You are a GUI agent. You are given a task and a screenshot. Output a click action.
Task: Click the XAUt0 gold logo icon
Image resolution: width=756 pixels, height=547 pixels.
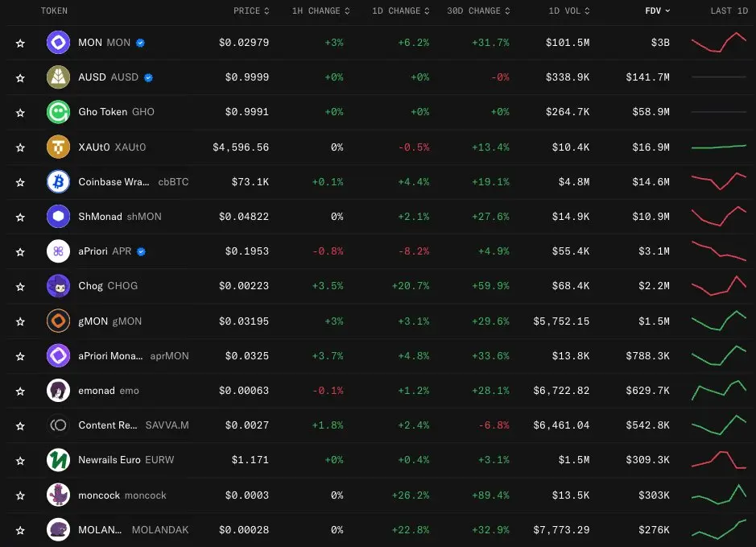click(x=58, y=147)
